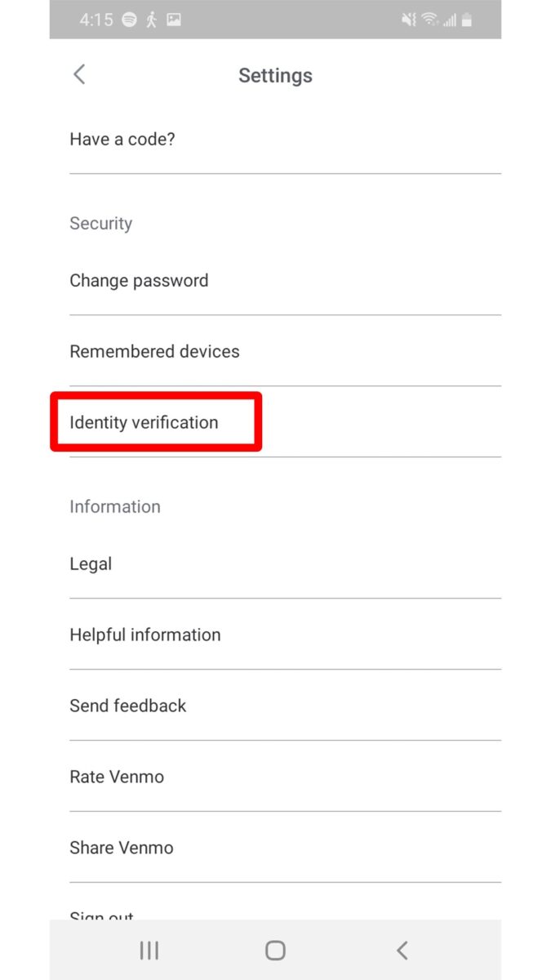Open Remembered devices
The height and width of the screenshot is (980, 551).
pos(285,351)
